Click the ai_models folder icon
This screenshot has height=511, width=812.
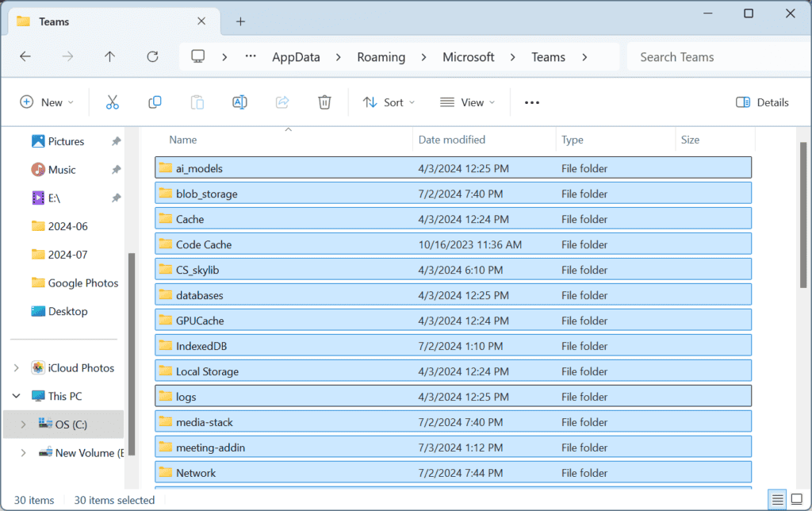[166, 167]
